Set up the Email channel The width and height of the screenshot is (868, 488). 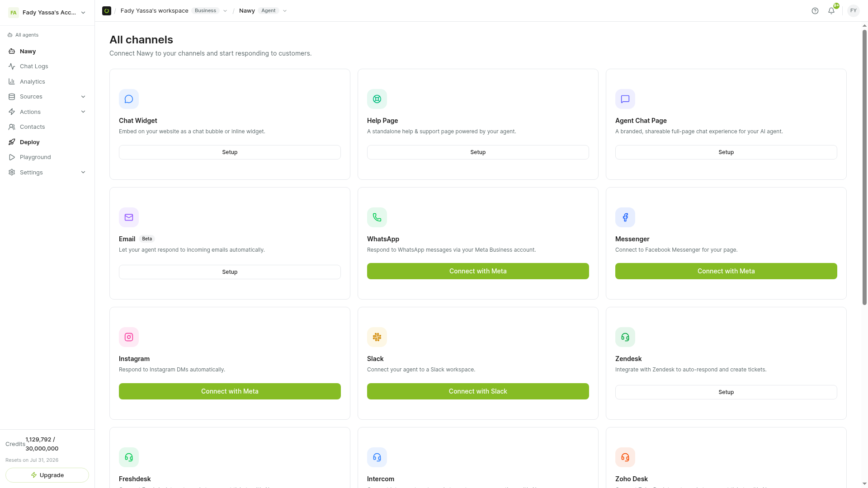[x=230, y=272]
